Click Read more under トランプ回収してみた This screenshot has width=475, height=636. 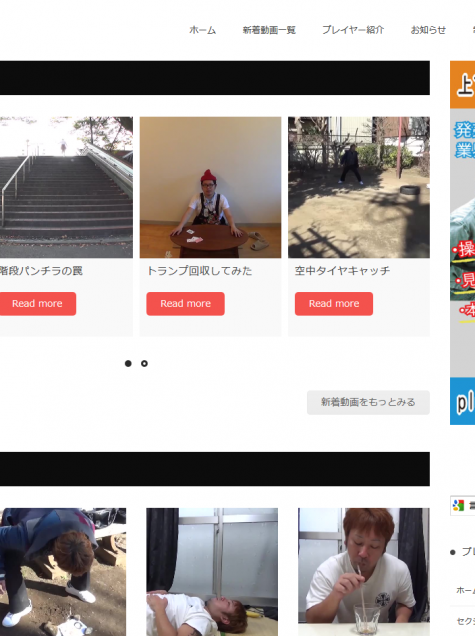[185, 304]
